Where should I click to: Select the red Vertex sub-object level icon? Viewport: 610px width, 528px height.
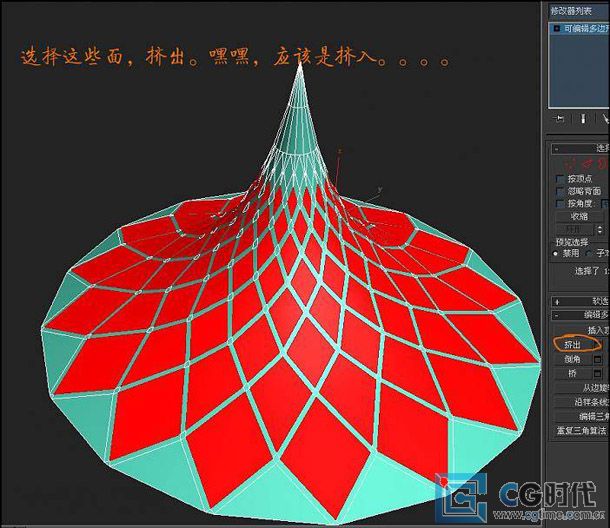click(x=571, y=163)
